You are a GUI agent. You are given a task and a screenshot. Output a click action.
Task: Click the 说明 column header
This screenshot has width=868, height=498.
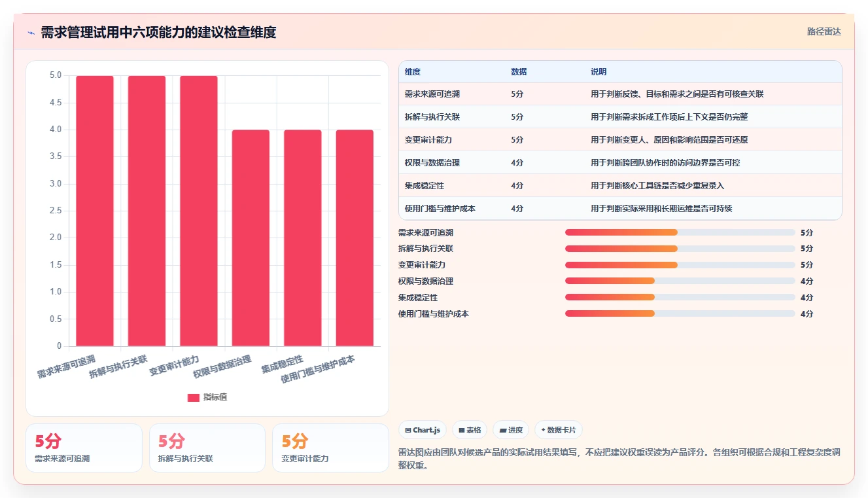pos(599,72)
